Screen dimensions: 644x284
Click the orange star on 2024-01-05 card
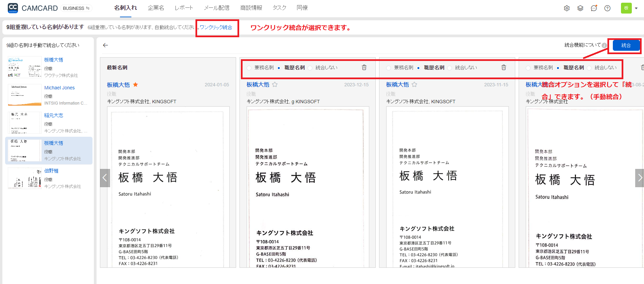click(136, 85)
